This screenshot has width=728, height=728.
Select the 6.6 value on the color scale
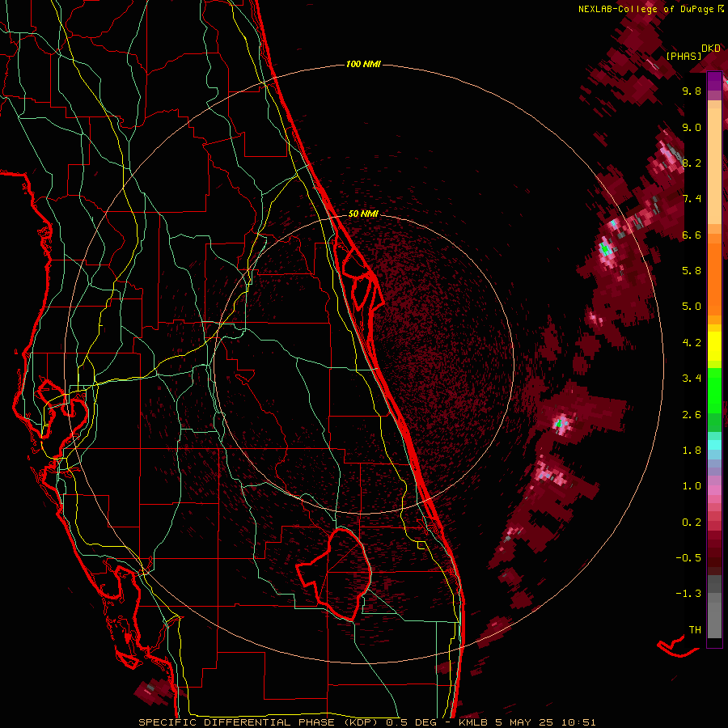[x=692, y=235]
